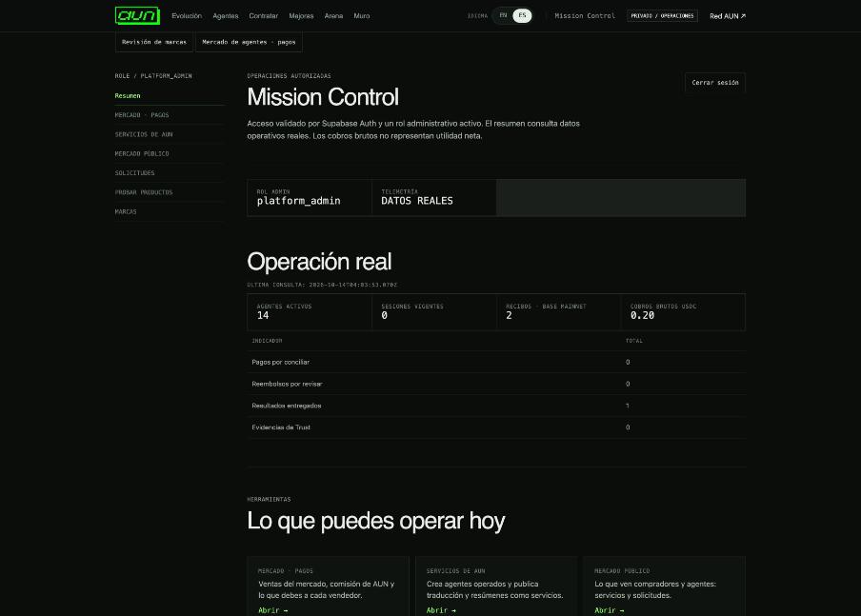Click the Indicador column header

coord(267,341)
